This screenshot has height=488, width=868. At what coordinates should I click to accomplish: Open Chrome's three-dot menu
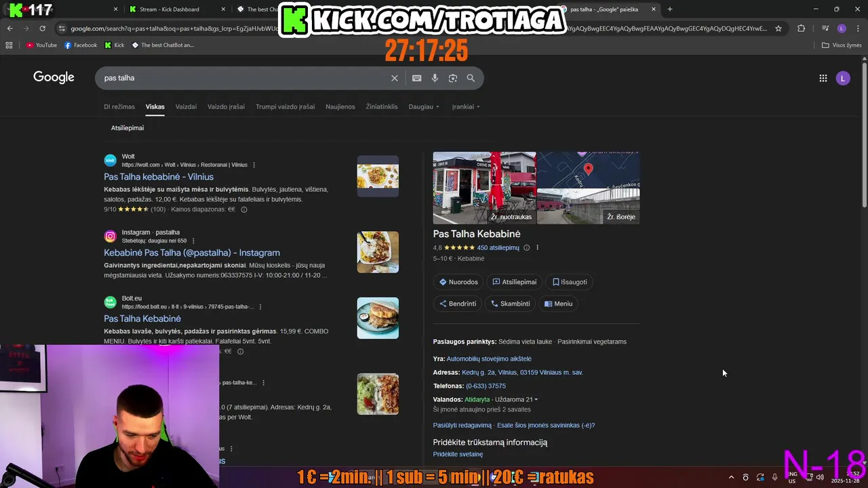pyautogui.click(x=857, y=28)
